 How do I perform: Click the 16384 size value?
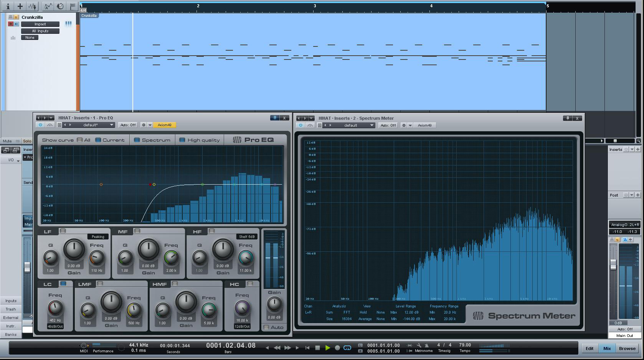(x=347, y=319)
